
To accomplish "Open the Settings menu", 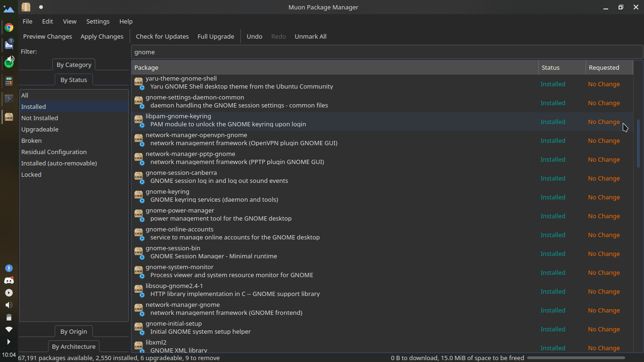I will click(98, 21).
